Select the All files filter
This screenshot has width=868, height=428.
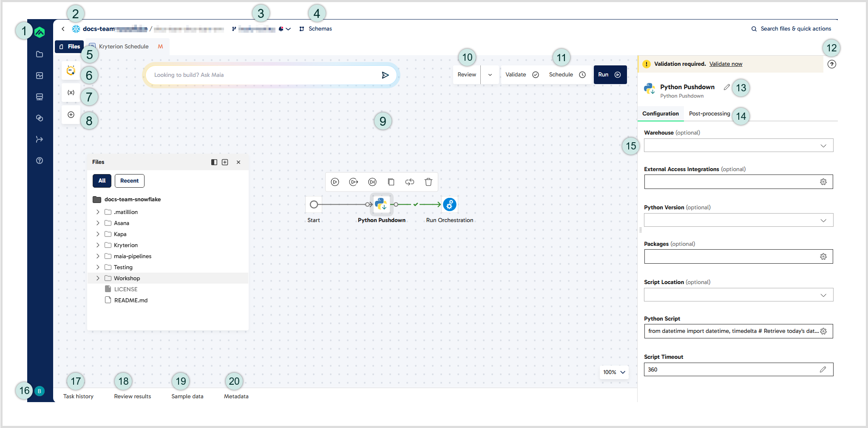coord(102,181)
